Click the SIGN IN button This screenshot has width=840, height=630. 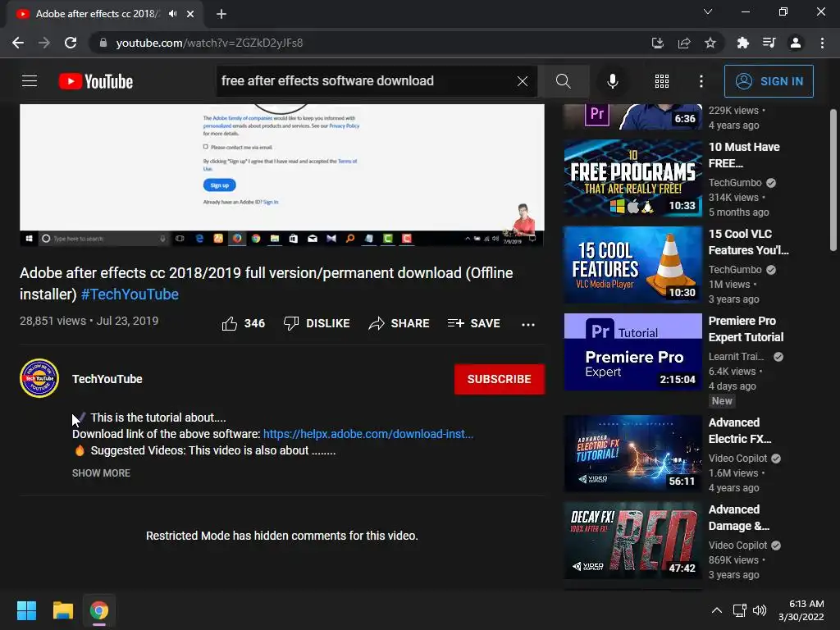point(769,81)
